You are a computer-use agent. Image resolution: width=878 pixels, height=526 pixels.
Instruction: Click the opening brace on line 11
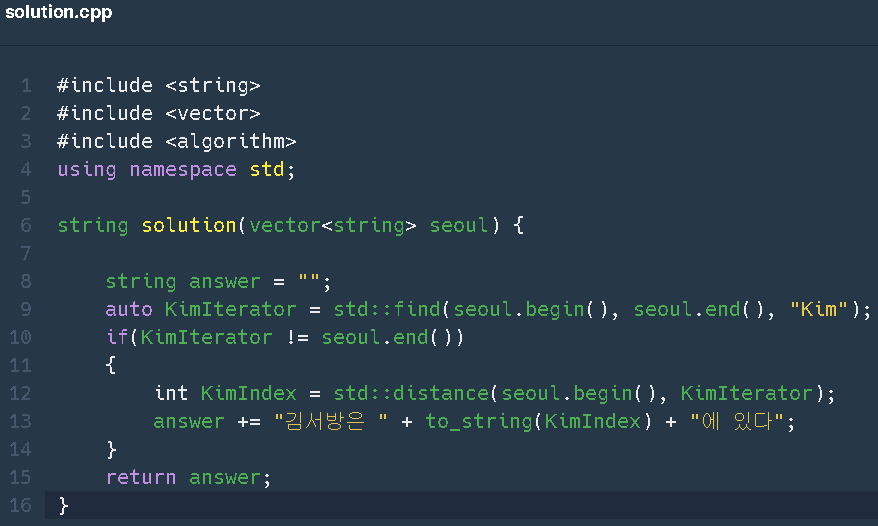pos(111,365)
